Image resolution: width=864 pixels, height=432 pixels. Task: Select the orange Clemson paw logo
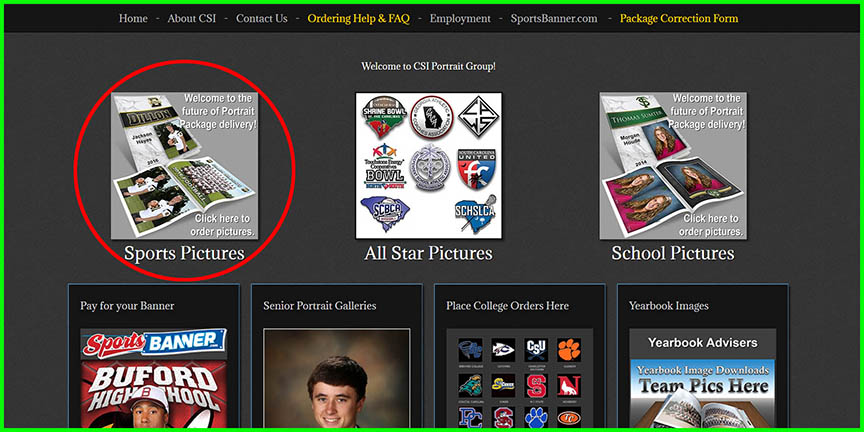(569, 350)
